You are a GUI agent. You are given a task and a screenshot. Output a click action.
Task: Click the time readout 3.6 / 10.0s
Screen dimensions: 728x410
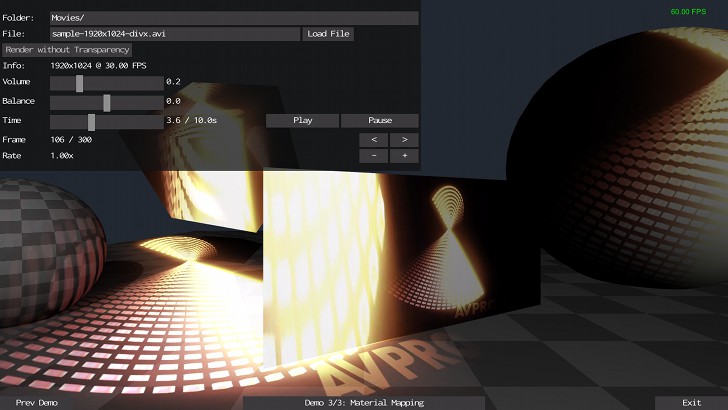(191, 120)
